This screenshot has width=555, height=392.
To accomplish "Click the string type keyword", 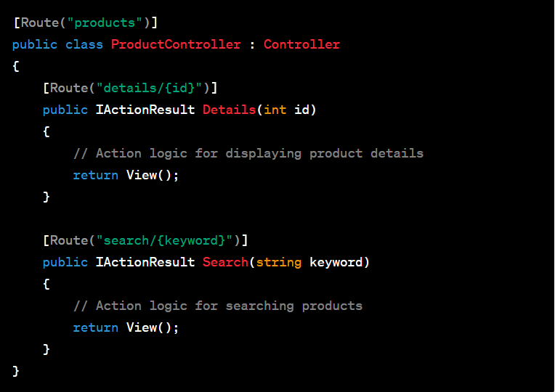I will pos(278,262).
